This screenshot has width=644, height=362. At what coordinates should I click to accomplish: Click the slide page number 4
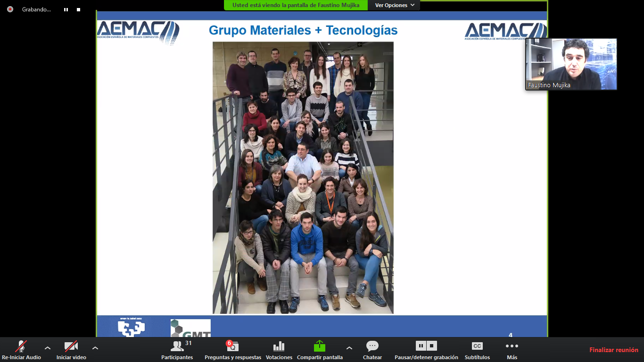tap(511, 335)
